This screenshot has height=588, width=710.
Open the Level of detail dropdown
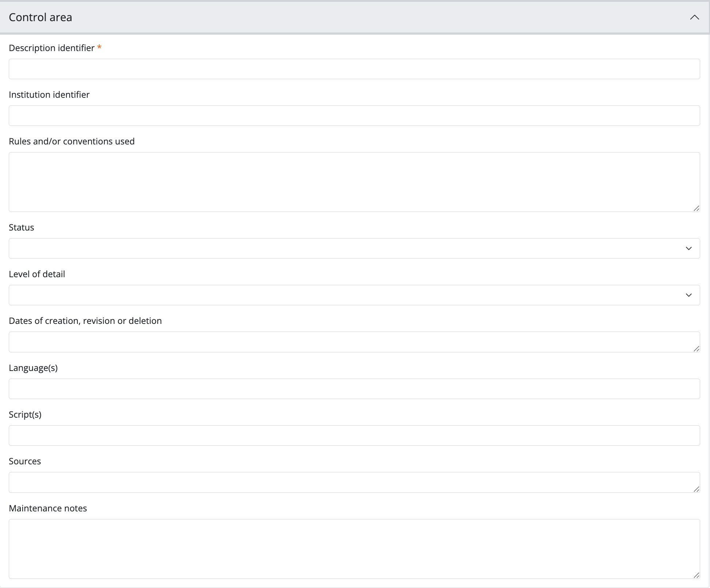347,295
